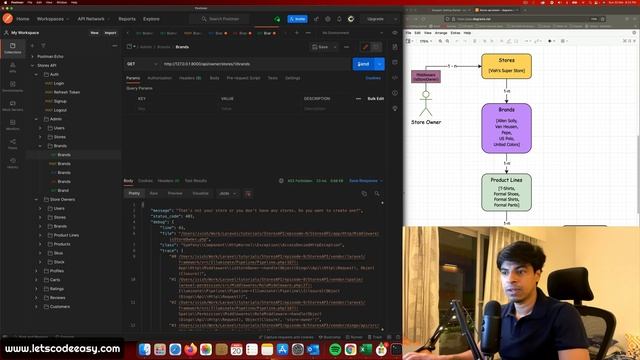The image size is (640, 360).
Task: Open the code snippet icon in right sidebar
Action: [x=395, y=78]
